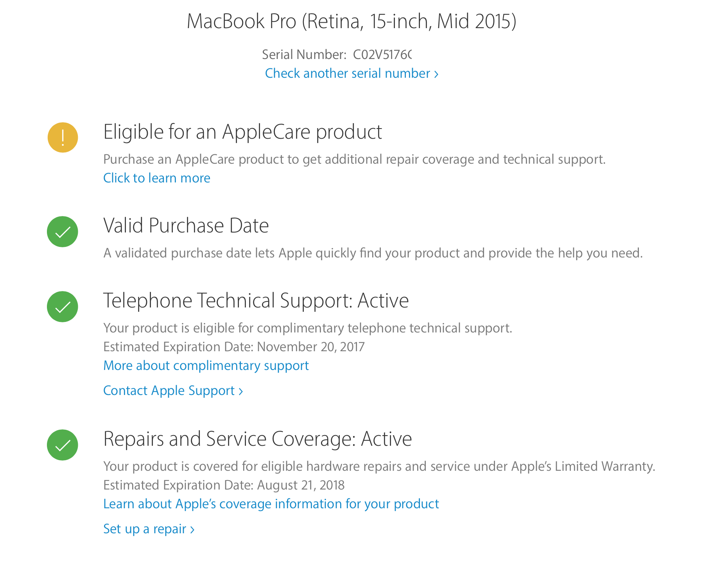The width and height of the screenshot is (728, 561).
Task: Open Learn about Apple's coverage information link
Action: pos(271,504)
